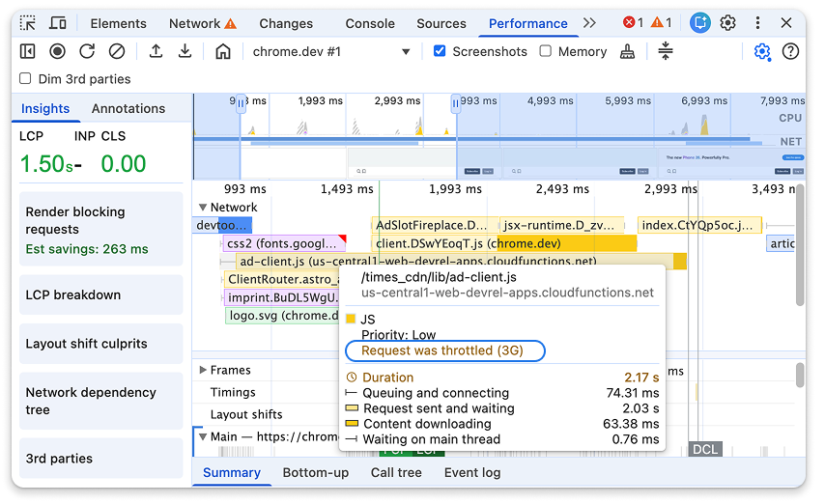The width and height of the screenshot is (825, 504).
Task: Open the chrome.dev #1 recording dropdown
Action: (x=331, y=52)
